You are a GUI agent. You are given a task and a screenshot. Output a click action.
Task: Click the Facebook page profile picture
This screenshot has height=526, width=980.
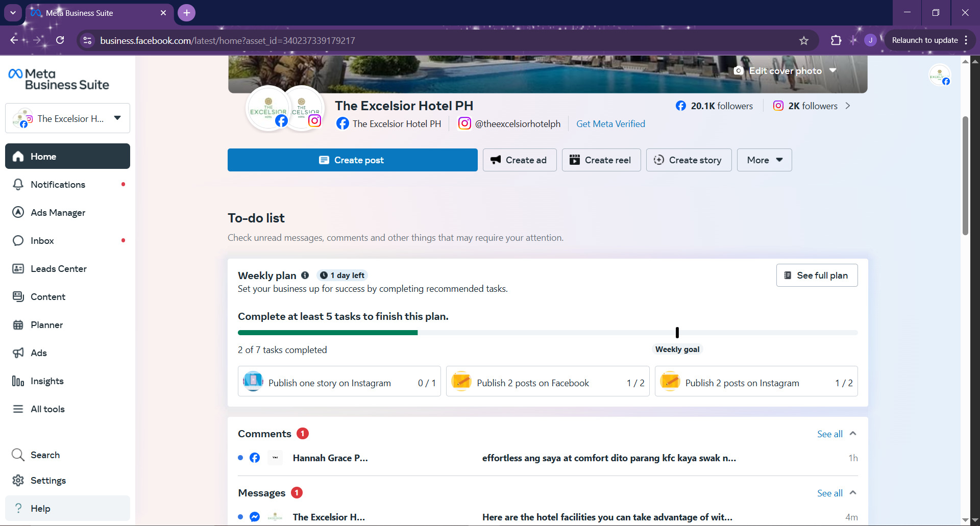(x=268, y=108)
